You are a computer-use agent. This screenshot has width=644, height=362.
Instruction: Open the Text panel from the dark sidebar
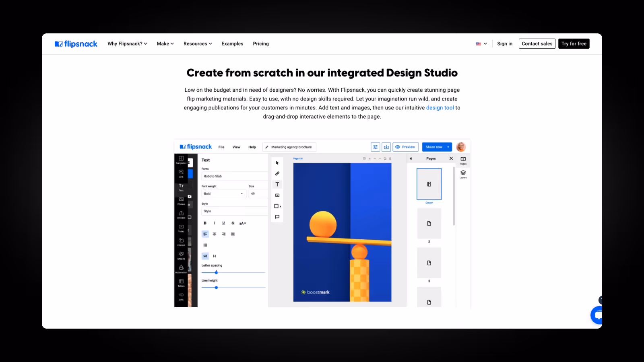pyautogui.click(x=181, y=187)
